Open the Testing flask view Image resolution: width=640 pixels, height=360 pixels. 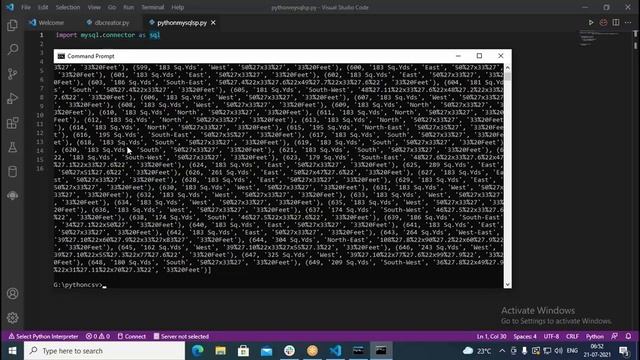point(12,147)
